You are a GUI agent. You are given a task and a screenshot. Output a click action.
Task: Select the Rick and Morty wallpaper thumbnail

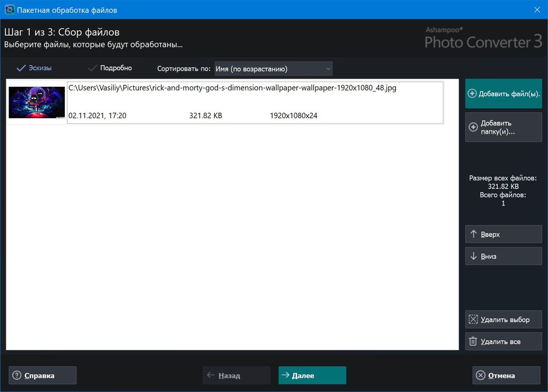click(x=37, y=103)
